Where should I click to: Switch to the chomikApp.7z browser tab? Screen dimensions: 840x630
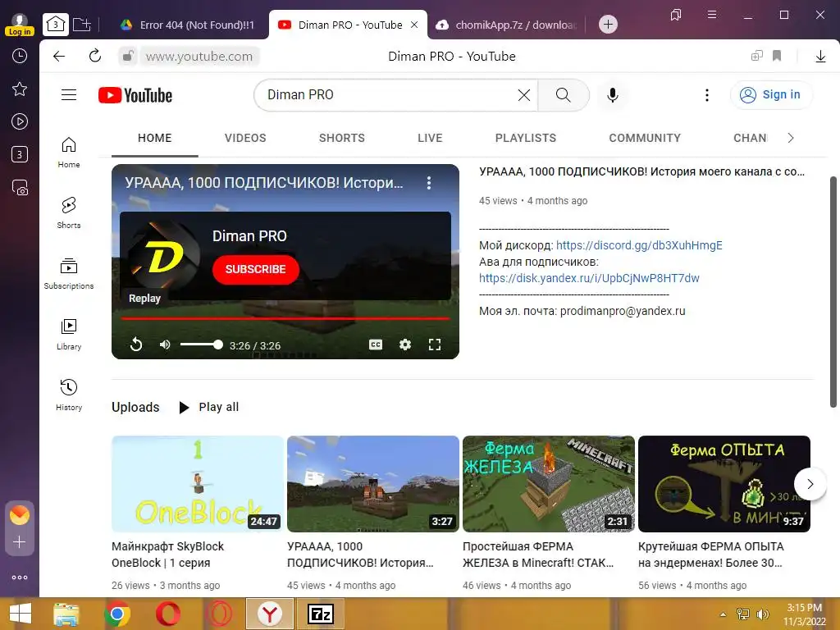(x=507, y=25)
